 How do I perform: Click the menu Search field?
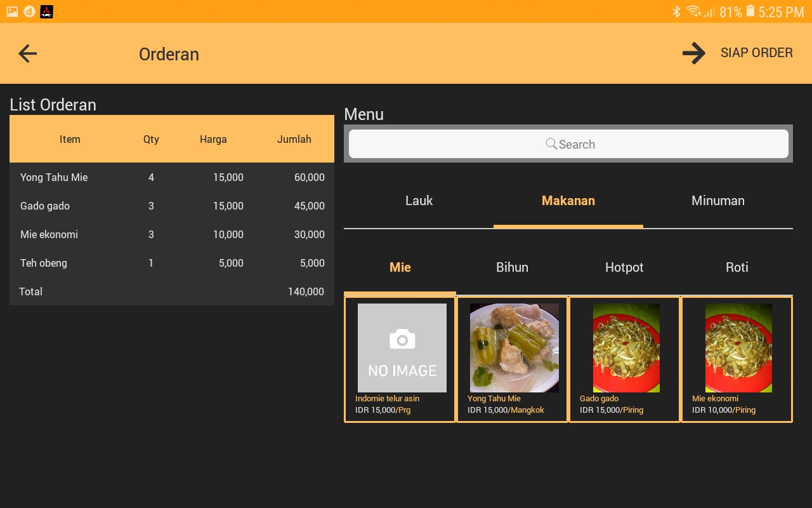tap(568, 144)
